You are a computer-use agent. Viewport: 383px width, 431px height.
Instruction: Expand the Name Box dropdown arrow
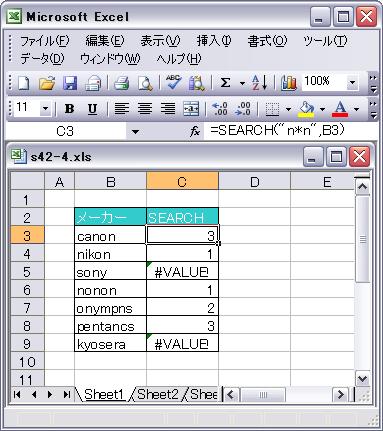135,132
